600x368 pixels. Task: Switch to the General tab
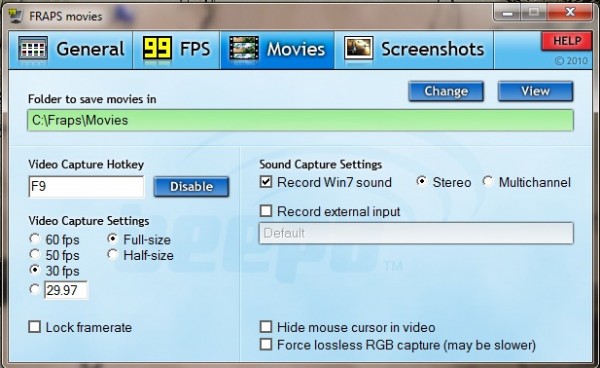pos(71,50)
